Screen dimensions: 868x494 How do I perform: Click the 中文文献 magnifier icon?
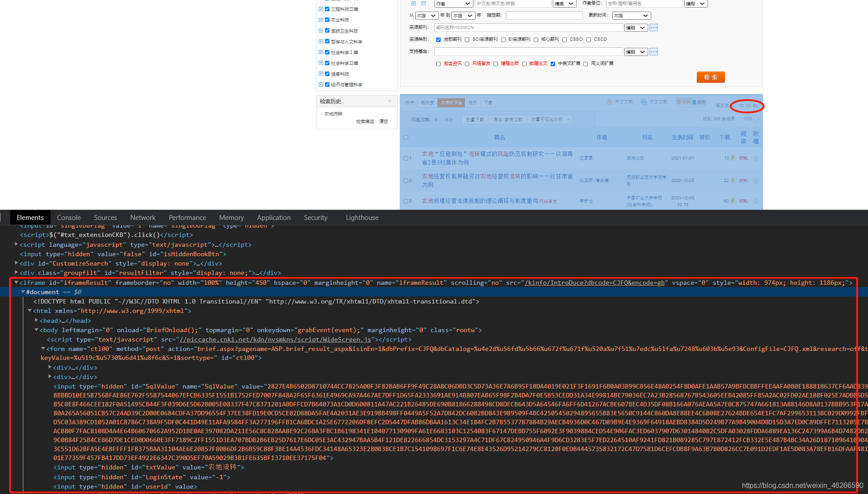click(609, 102)
